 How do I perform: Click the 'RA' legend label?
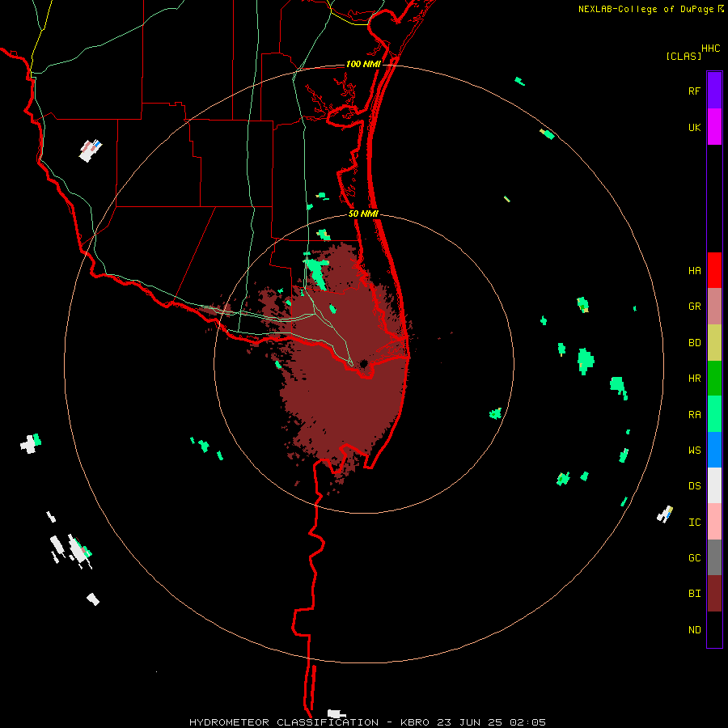pos(694,415)
